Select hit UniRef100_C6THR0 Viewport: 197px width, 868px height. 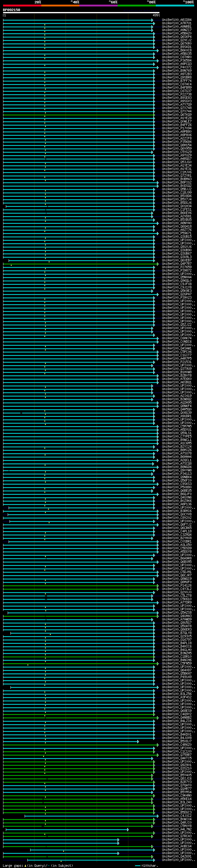(x=176, y=57)
